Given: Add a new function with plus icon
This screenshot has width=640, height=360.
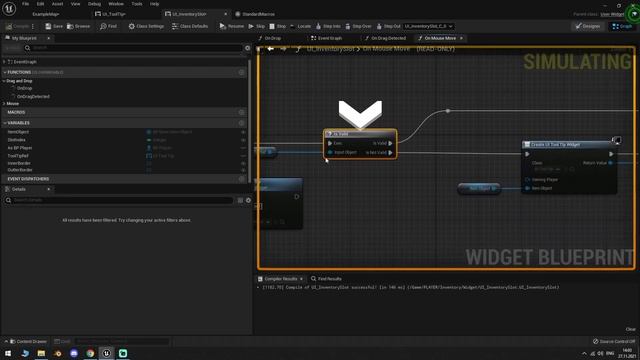Looking at the screenshot, I should 242,72.
